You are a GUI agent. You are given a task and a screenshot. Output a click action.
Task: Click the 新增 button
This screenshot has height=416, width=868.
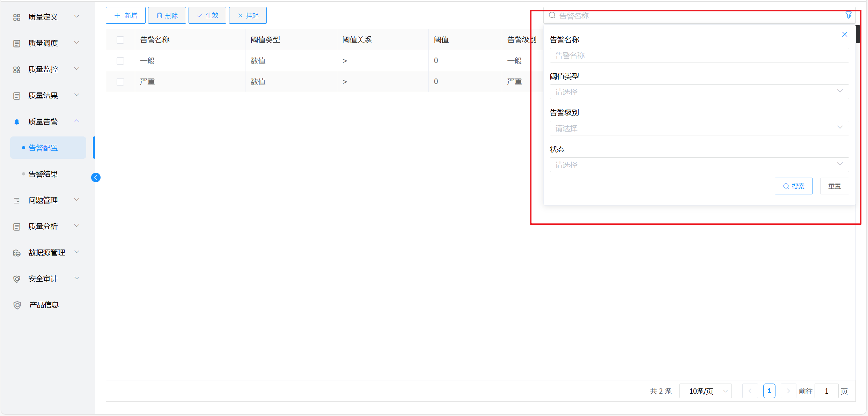click(126, 15)
